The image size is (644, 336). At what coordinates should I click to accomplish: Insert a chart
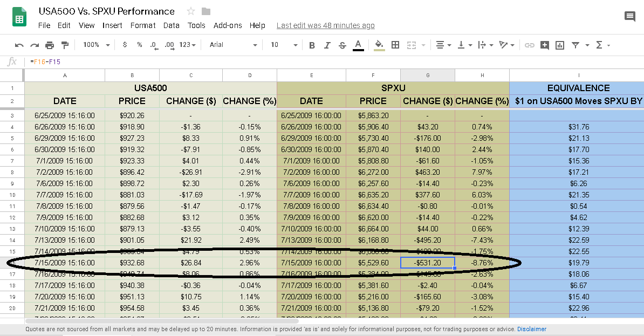(560, 45)
